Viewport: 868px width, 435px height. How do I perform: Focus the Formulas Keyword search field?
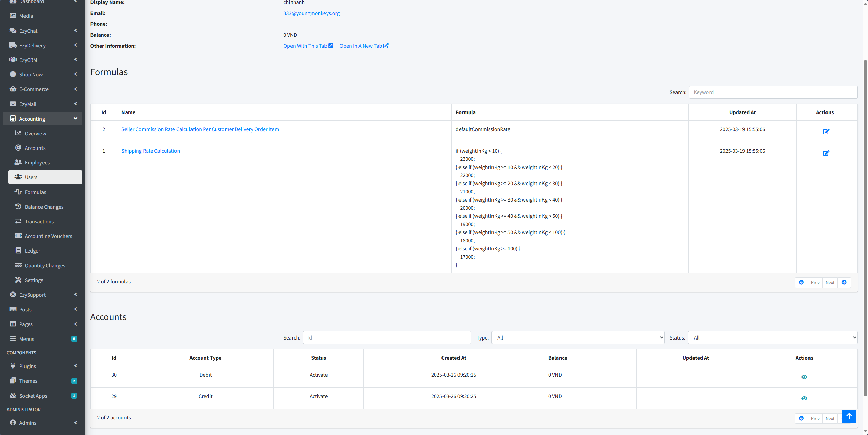click(773, 92)
